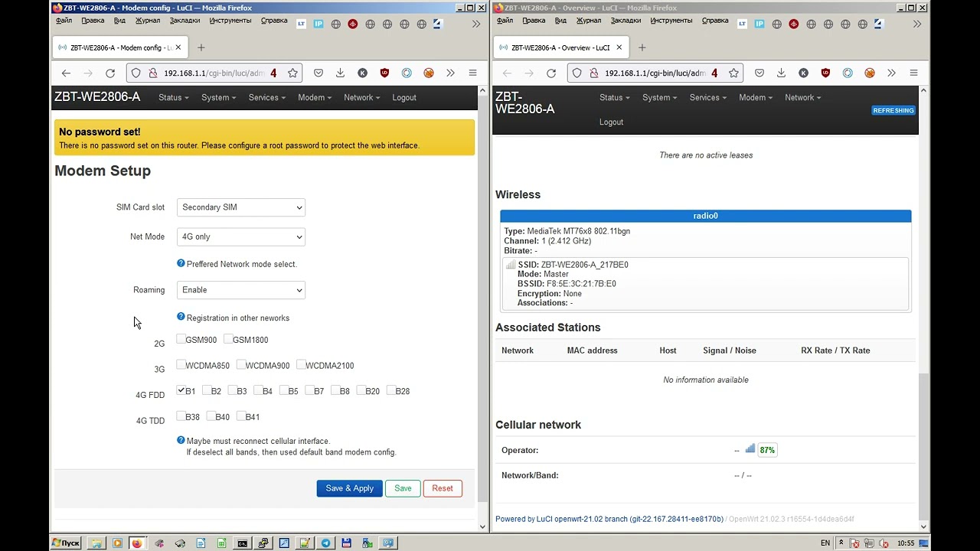Open Pocket icon in Modem config window

tap(318, 73)
